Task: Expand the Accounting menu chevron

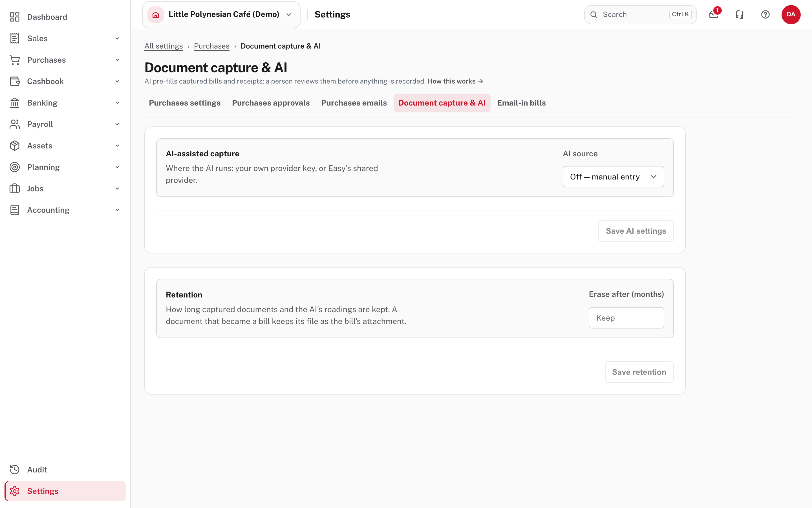Action: pyautogui.click(x=117, y=210)
